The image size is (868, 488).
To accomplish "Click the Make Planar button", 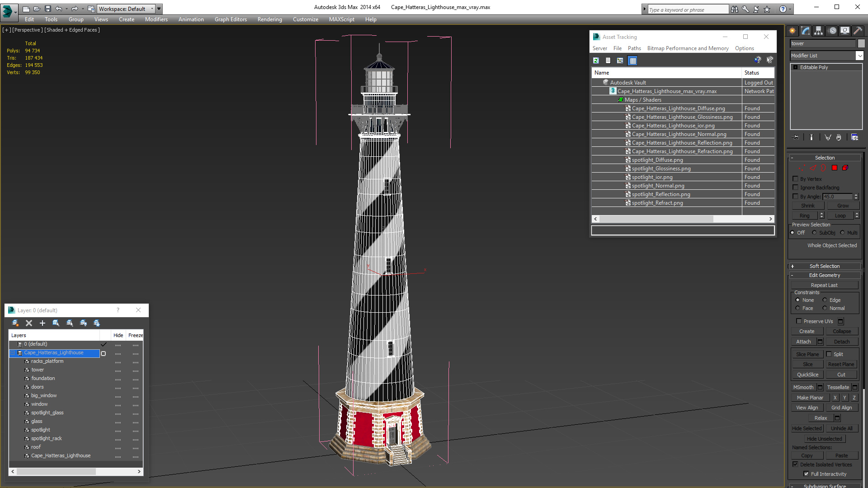I will (810, 398).
